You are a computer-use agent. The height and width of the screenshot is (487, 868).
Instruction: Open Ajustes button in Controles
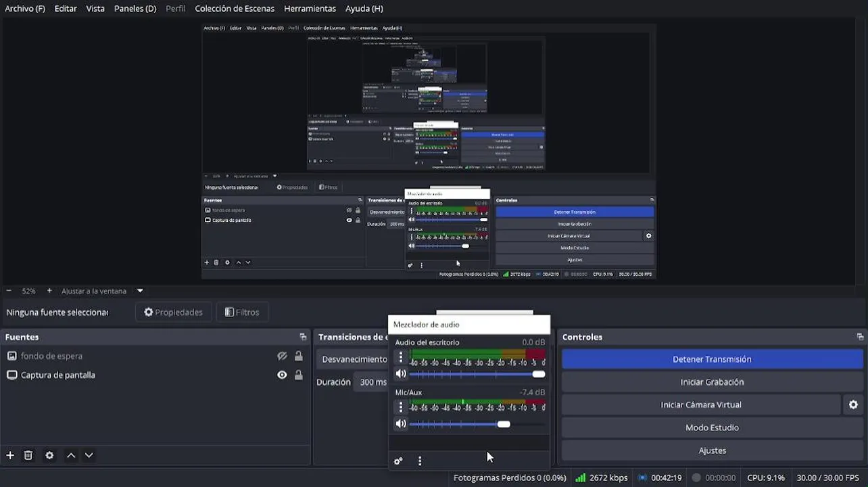(712, 450)
